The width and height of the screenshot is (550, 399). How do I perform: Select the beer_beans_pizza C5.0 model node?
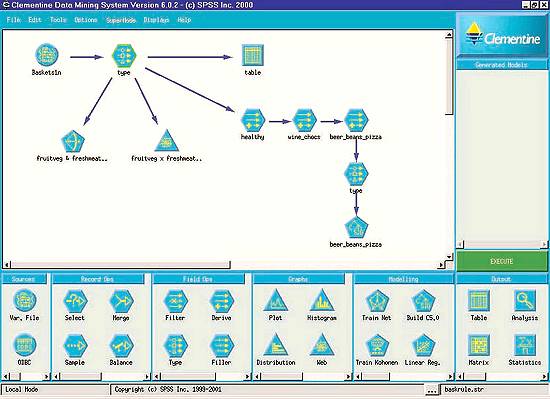click(356, 228)
